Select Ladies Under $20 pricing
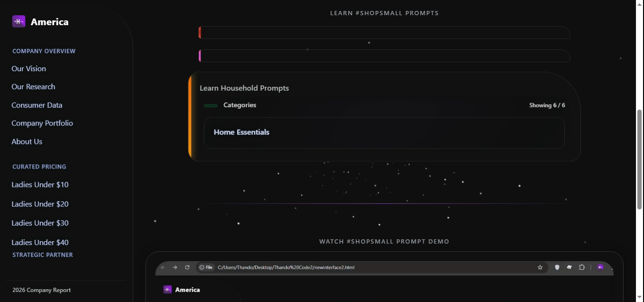 point(40,204)
